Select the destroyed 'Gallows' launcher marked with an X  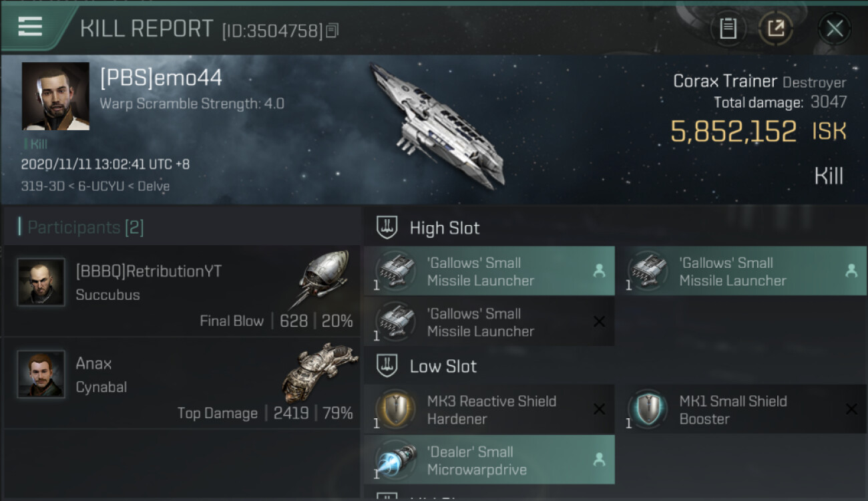(x=489, y=322)
